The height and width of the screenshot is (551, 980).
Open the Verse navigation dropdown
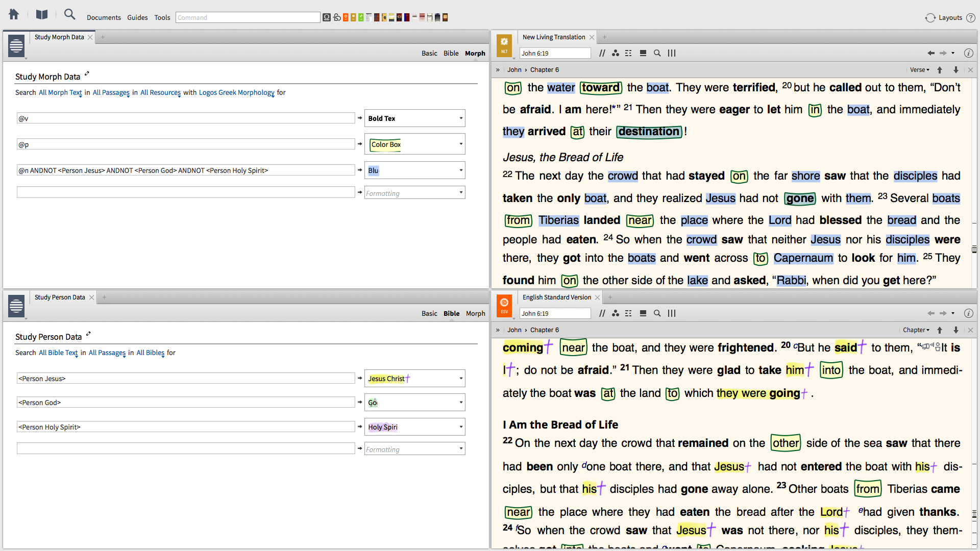[x=919, y=70]
